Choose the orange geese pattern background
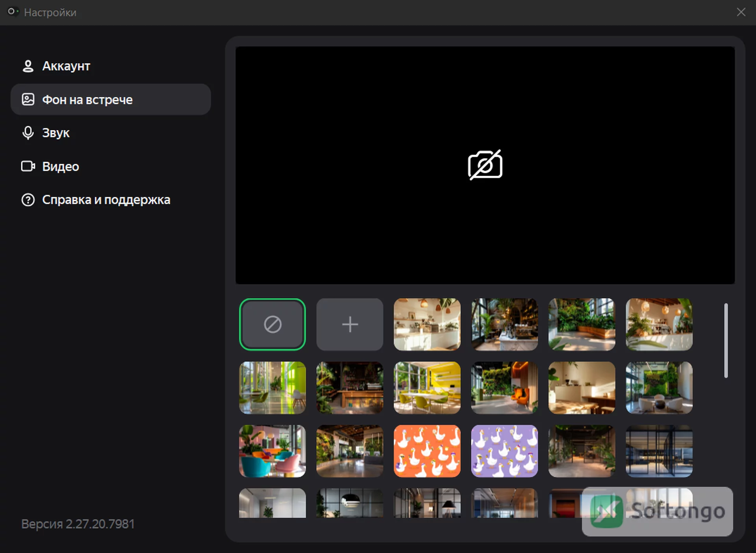The width and height of the screenshot is (756, 553). [x=427, y=451]
